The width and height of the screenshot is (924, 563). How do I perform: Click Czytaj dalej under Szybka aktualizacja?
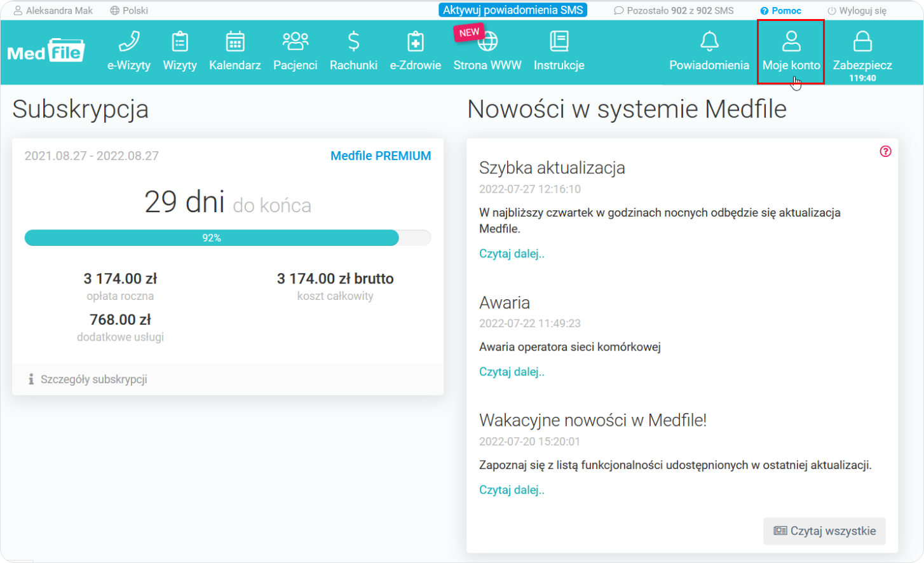pyautogui.click(x=512, y=254)
